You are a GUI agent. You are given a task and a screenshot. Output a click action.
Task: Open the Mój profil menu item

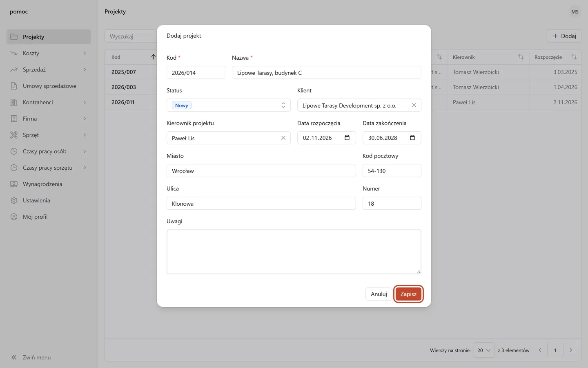coord(49,217)
